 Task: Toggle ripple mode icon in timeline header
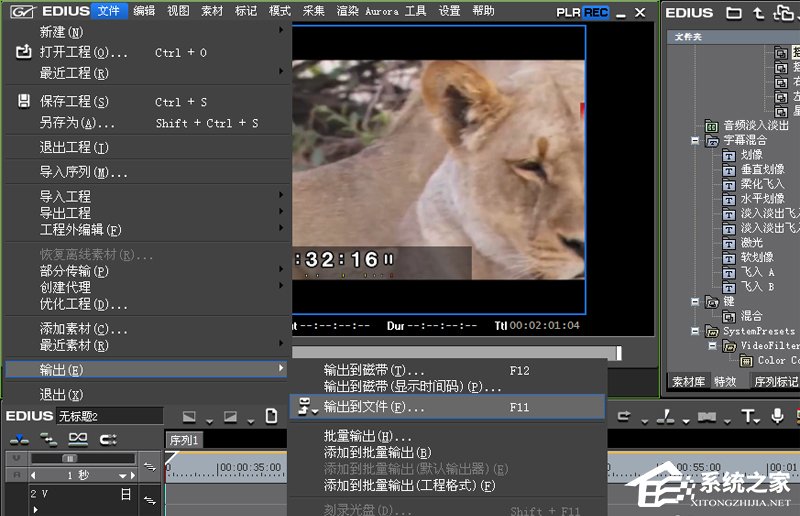[x=48, y=439]
